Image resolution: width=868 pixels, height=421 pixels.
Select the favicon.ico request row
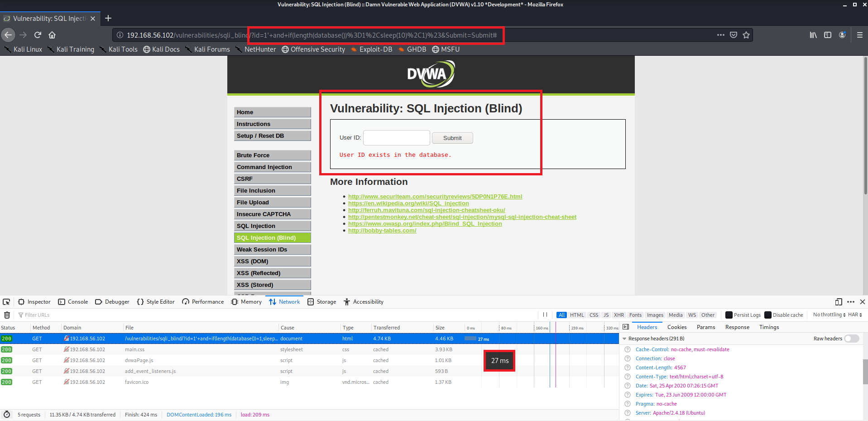(x=309, y=382)
